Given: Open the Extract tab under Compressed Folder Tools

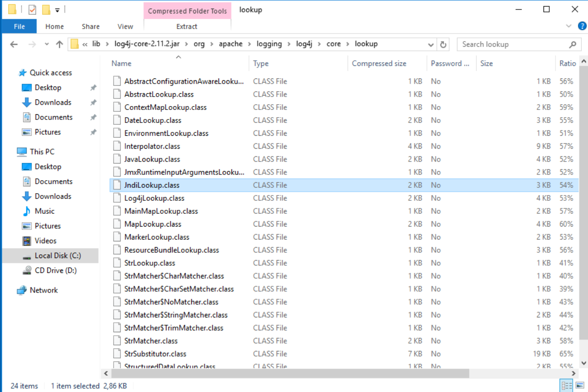Looking at the screenshot, I should click(187, 26).
